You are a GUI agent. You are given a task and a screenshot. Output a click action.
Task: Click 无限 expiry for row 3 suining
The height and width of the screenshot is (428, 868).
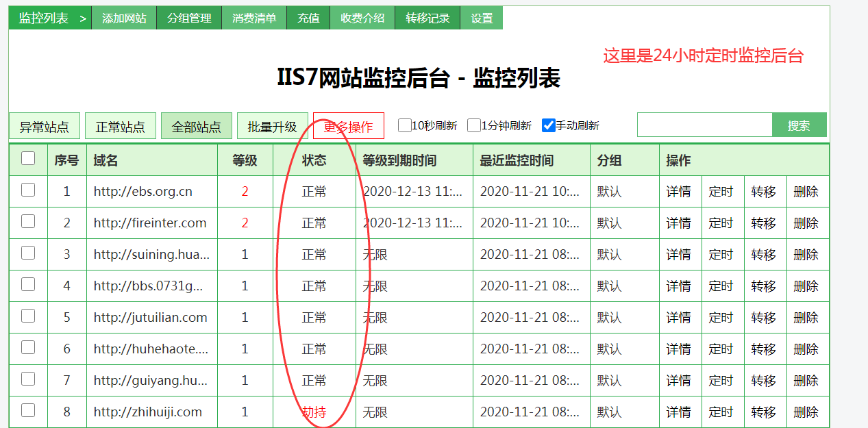click(x=375, y=255)
